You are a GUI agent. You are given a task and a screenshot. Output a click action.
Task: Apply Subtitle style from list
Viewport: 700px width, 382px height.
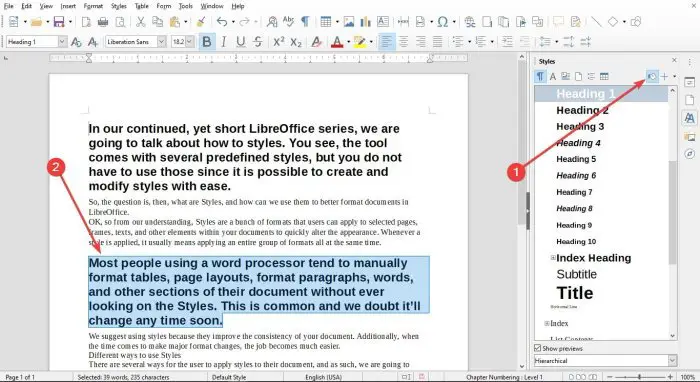[576, 274]
